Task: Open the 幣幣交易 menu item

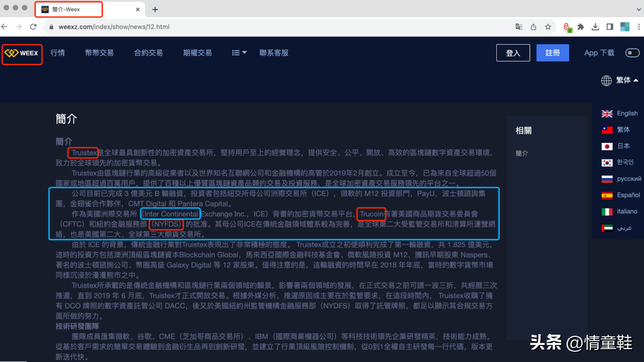Action: 99,53
